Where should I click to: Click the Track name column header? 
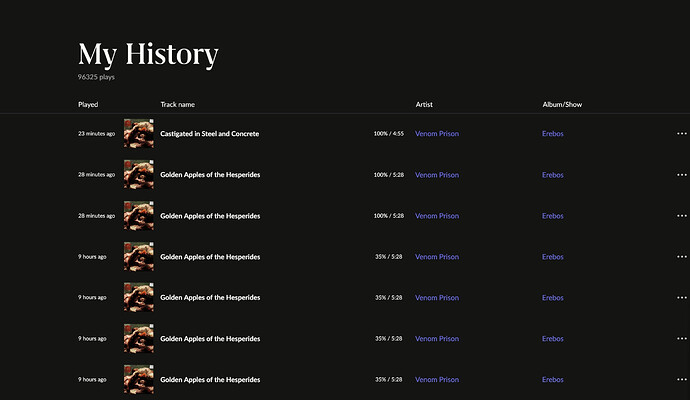[x=178, y=104]
